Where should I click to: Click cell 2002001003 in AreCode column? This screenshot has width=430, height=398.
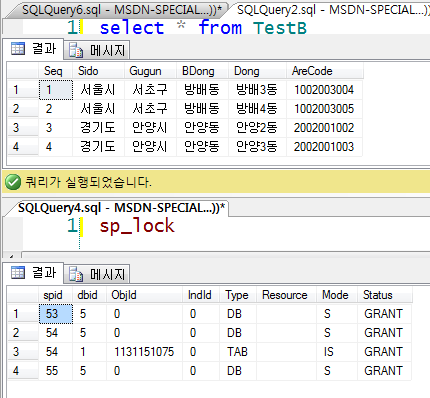[x=324, y=147]
